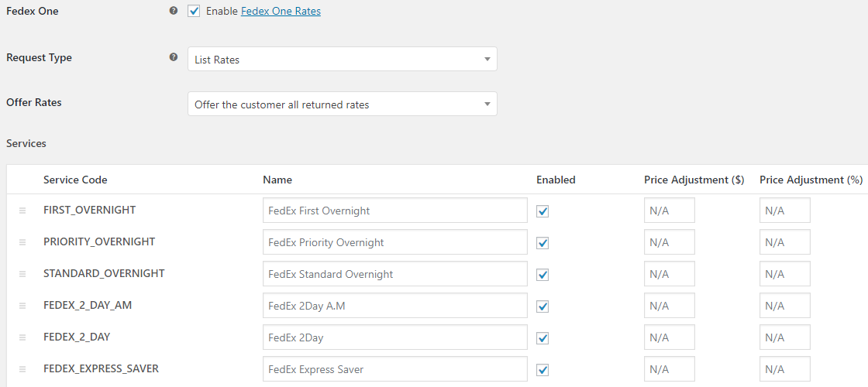The width and height of the screenshot is (868, 387).
Task: Grab the drag handle for FIRST_OVERNIGHT row
Action: 22,211
